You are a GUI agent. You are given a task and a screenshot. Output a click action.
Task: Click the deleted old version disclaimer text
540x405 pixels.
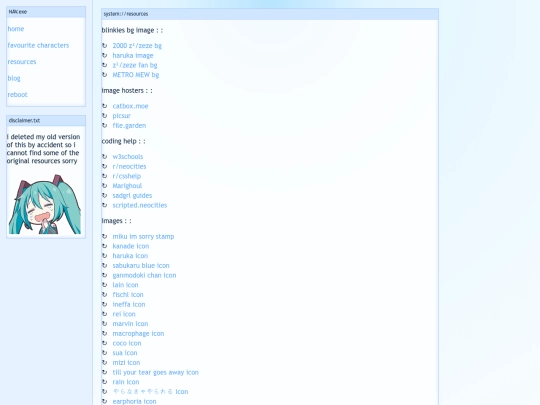(x=43, y=149)
